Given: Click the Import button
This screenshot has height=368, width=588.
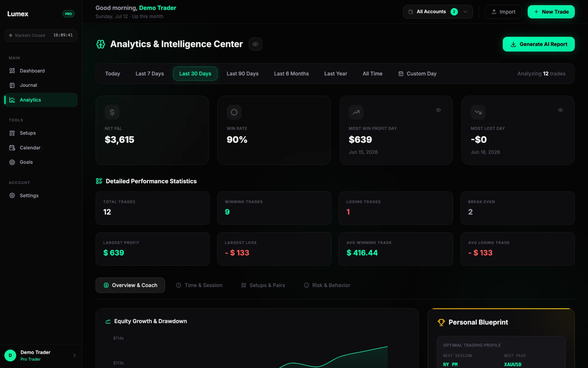Looking at the screenshot, I should (503, 12).
